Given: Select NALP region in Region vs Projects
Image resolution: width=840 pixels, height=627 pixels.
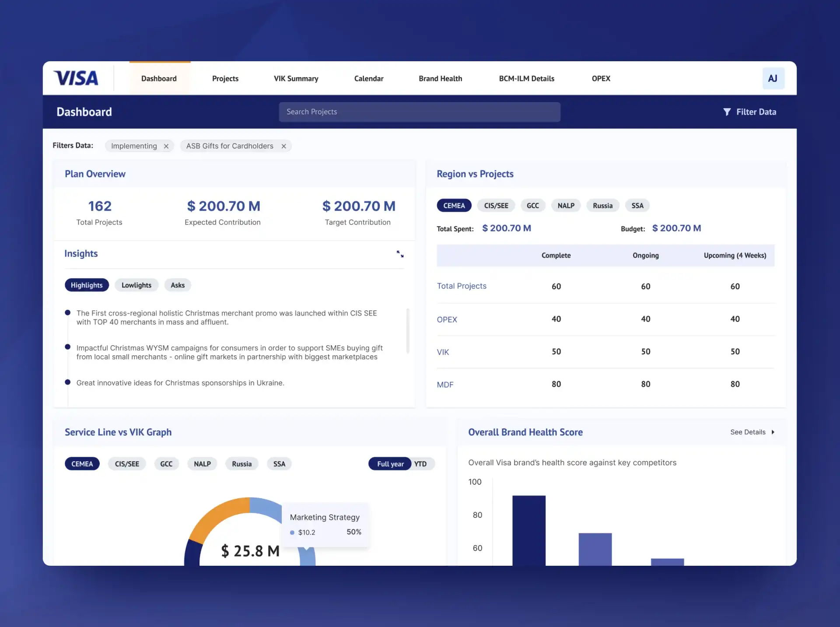Looking at the screenshot, I should click(x=565, y=205).
